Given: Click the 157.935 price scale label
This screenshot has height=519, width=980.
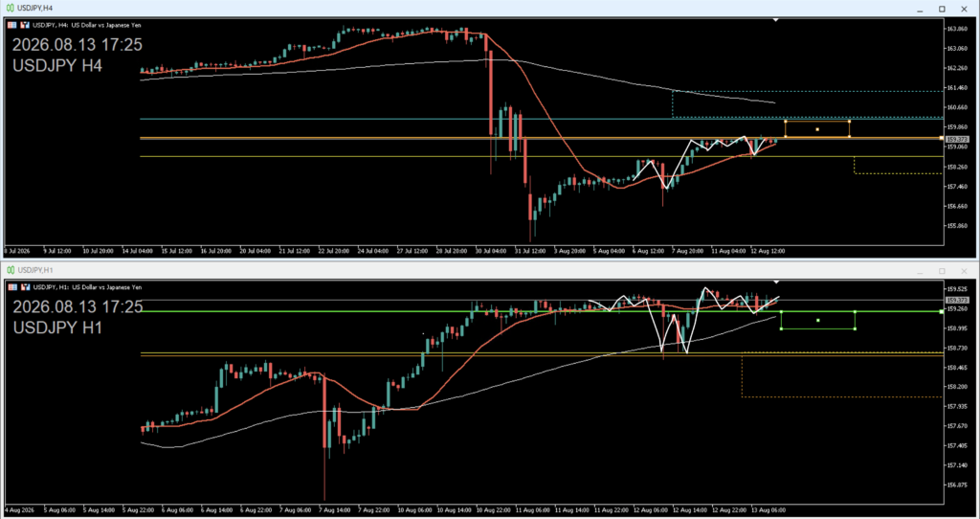Looking at the screenshot, I should (x=957, y=406).
